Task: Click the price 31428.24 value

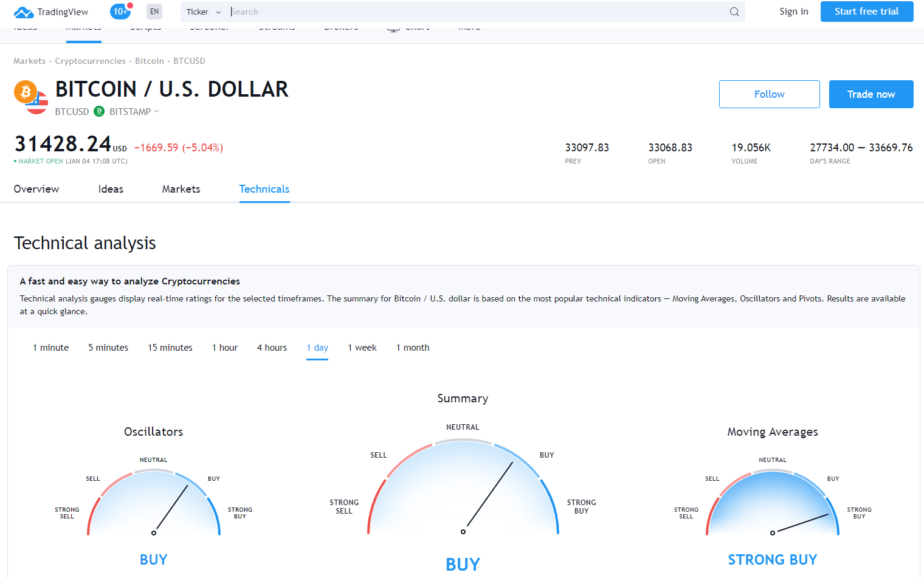Action: click(63, 144)
